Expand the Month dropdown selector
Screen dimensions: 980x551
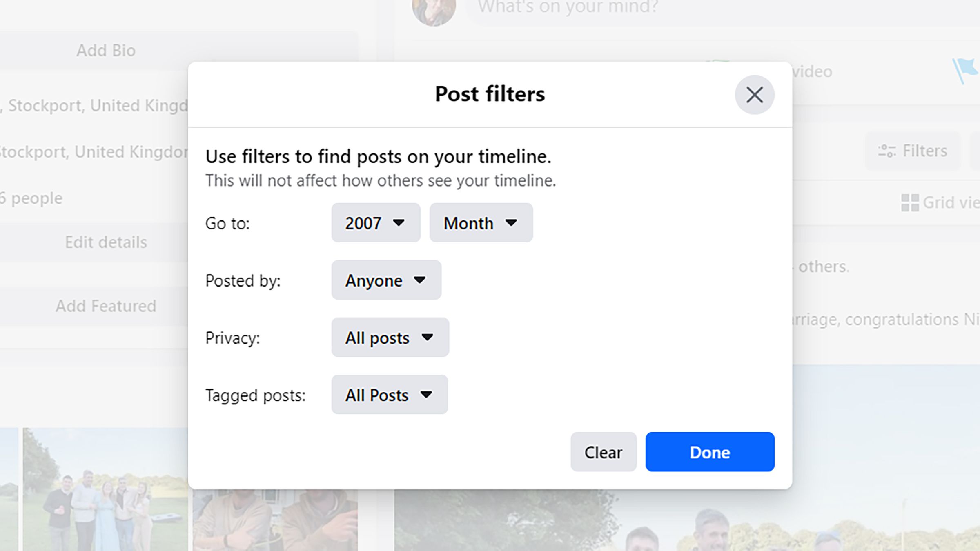pos(481,223)
